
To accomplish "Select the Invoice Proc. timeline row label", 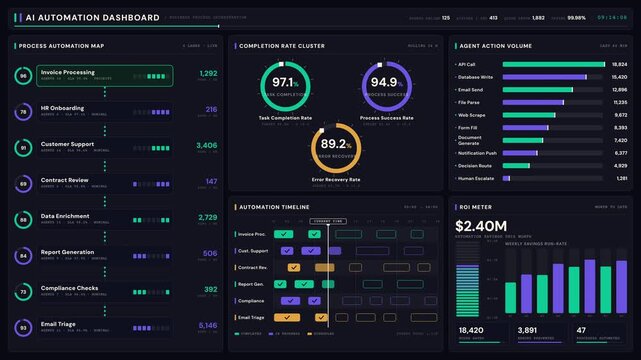I will tap(252, 234).
